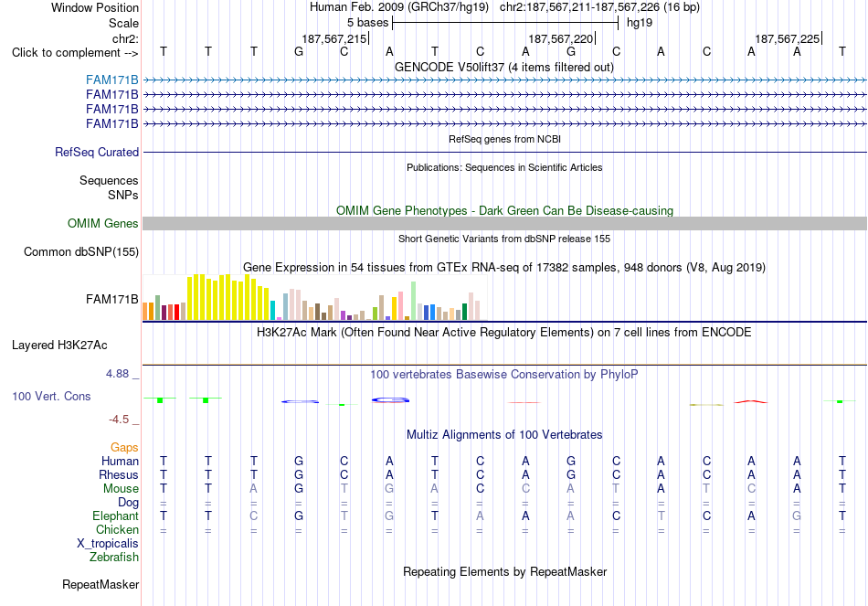Click the Common dbSNP(155) track label

(x=81, y=252)
